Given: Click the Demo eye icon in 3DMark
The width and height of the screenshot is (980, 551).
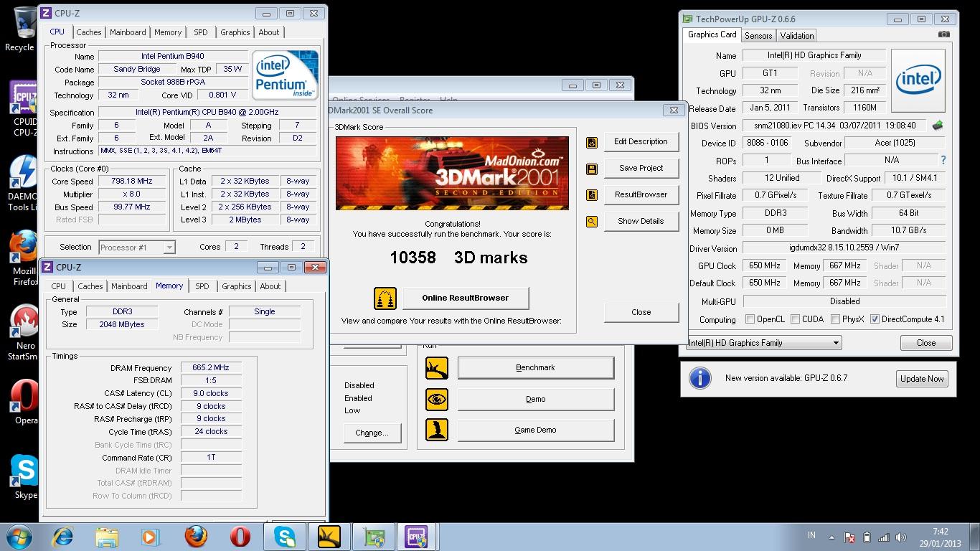Looking at the screenshot, I should pyautogui.click(x=437, y=400).
